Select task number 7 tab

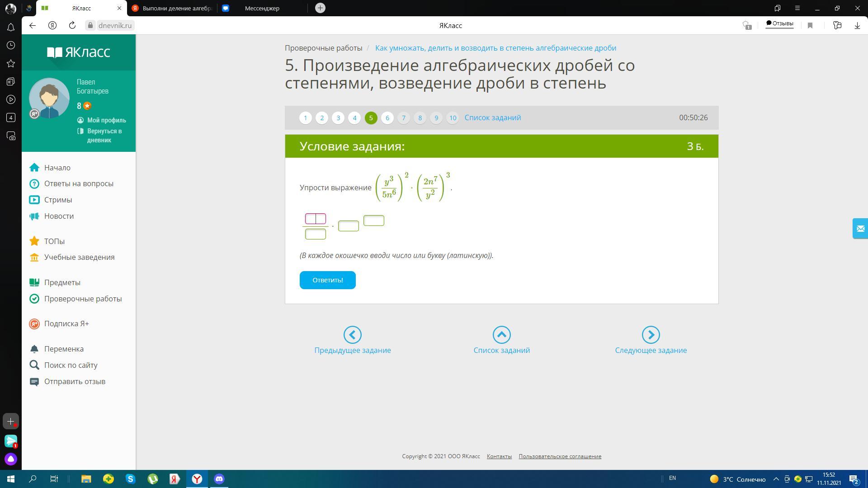pos(404,117)
